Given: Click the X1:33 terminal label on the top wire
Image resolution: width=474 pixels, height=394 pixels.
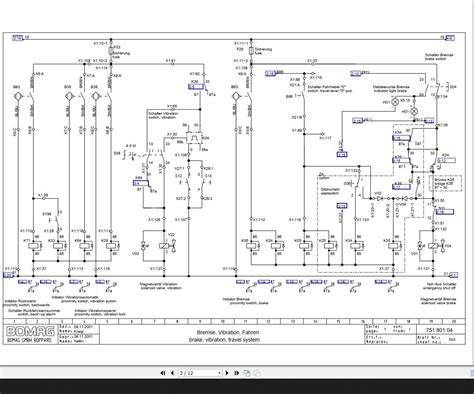Looking at the screenshot, I should coord(312,60).
